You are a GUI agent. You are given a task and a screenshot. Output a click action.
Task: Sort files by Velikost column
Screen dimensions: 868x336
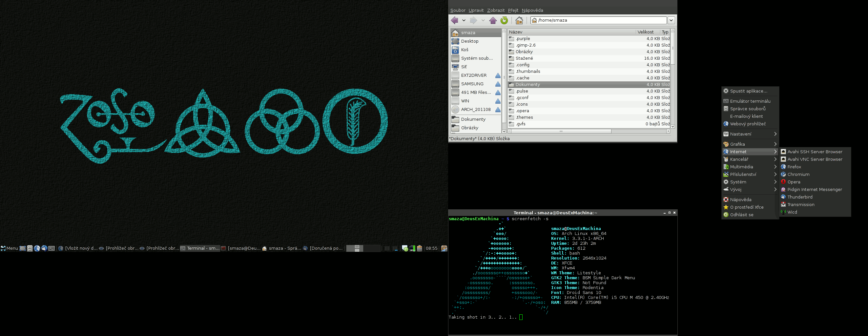click(x=648, y=32)
